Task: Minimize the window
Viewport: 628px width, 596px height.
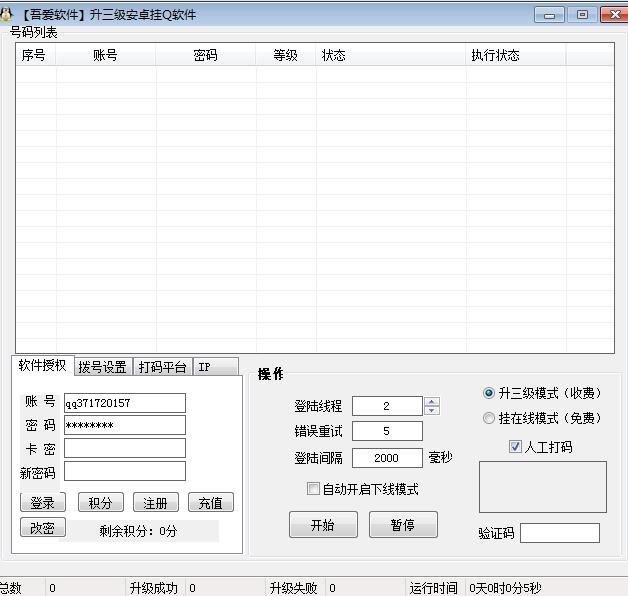Action: pyautogui.click(x=550, y=15)
